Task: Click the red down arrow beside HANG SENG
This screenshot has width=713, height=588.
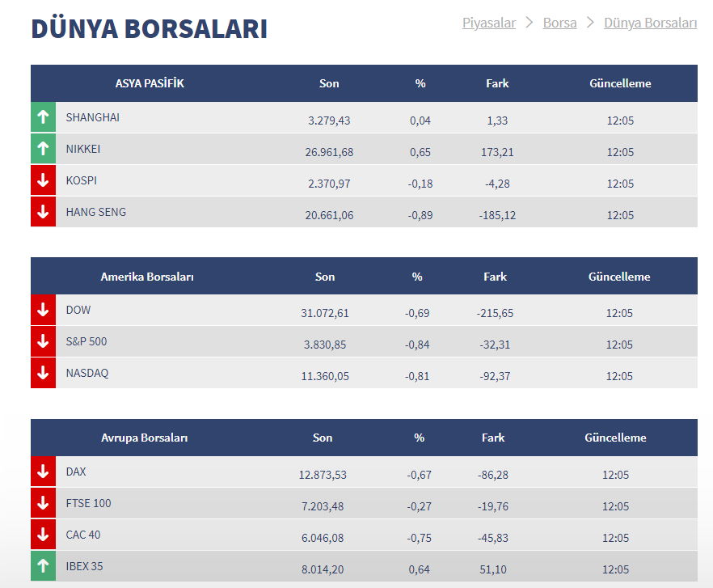Action: [43, 212]
